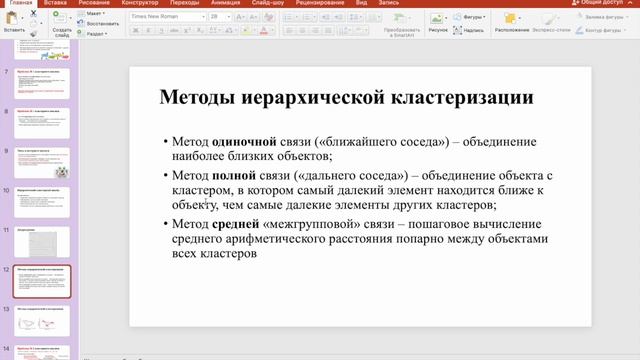
Task: Click the numbered list icon
Action: coord(307,17)
